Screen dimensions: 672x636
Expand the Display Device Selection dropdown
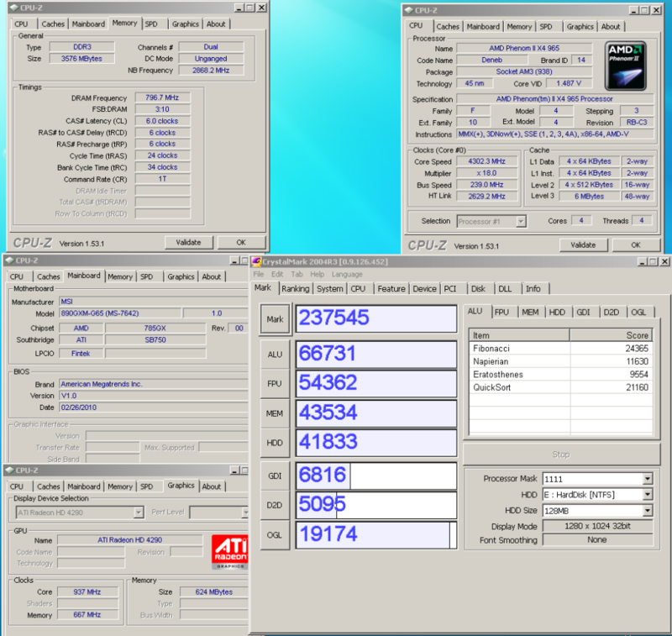point(138,512)
